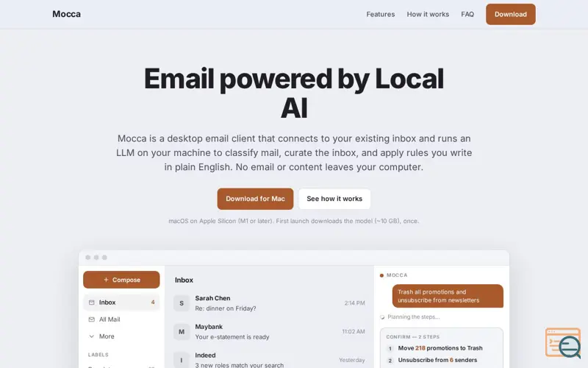Open the Indeed email row

[269, 360]
